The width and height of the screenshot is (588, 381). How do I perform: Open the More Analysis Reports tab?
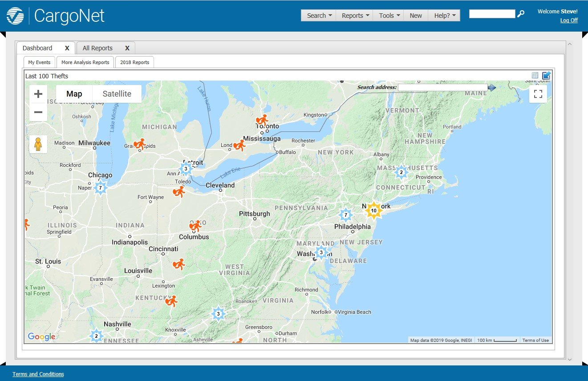85,62
